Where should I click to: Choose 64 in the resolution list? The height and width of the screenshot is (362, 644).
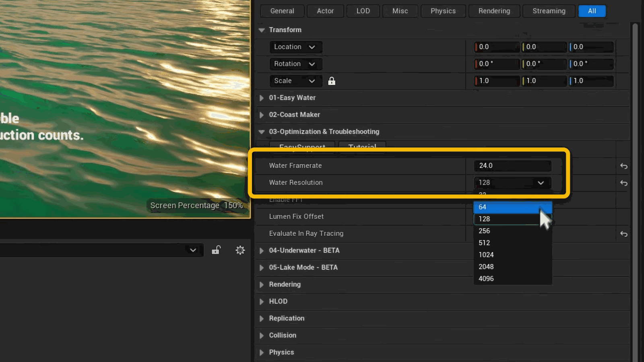512,207
